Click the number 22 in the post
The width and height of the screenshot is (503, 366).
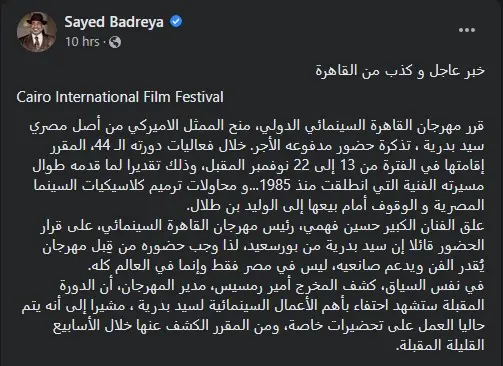click(x=301, y=166)
